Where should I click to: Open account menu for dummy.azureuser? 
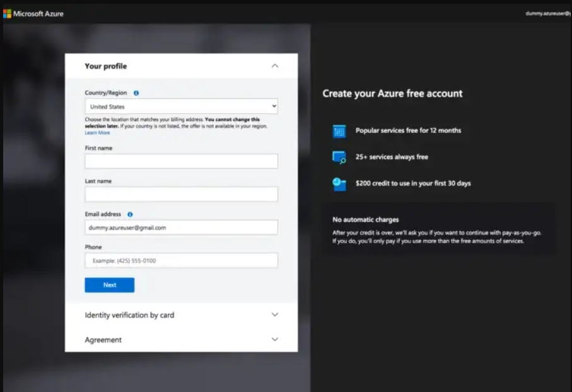click(547, 13)
